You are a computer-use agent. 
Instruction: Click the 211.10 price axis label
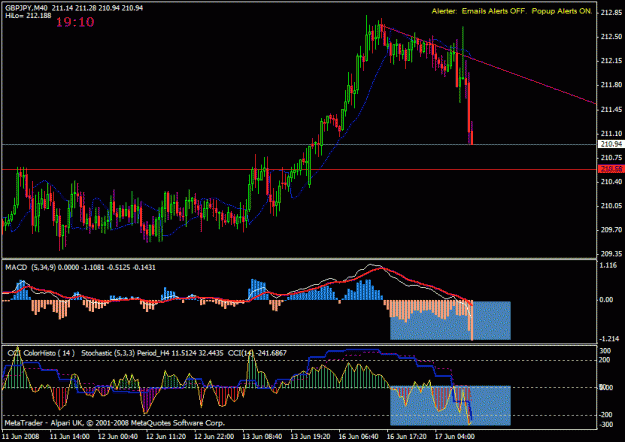[611, 134]
